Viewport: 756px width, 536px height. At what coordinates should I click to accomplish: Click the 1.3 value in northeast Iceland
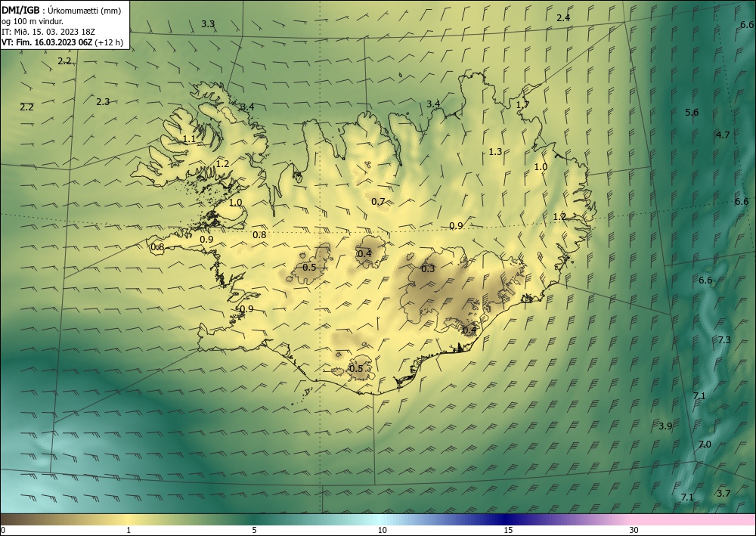pyautogui.click(x=496, y=152)
